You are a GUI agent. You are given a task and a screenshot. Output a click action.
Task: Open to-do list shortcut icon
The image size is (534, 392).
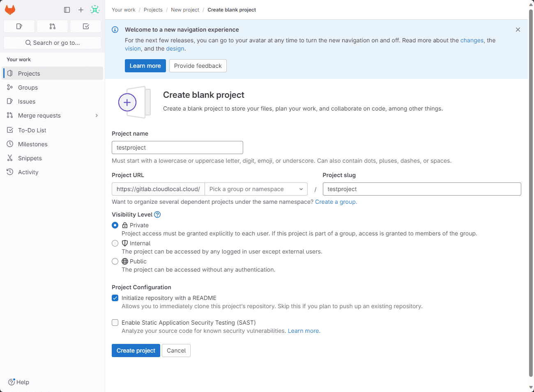click(86, 26)
